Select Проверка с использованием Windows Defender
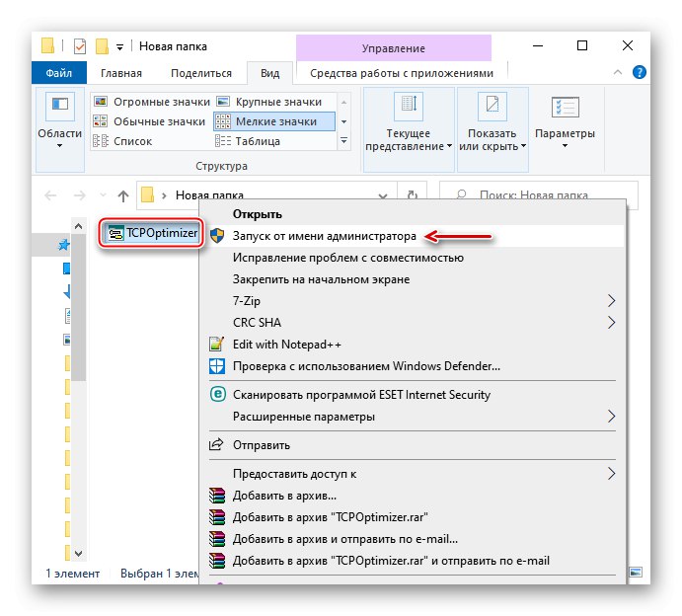Viewport: 682px width, 616px height. point(414,366)
